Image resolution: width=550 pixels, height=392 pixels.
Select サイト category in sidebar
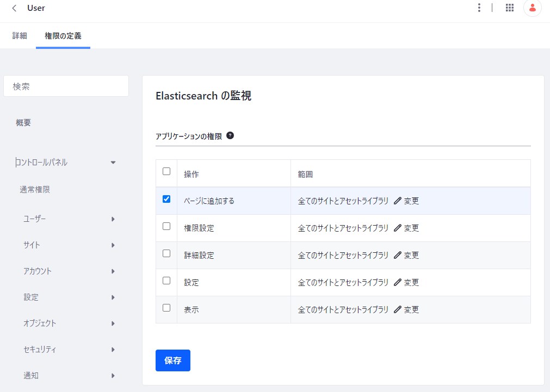pos(32,245)
